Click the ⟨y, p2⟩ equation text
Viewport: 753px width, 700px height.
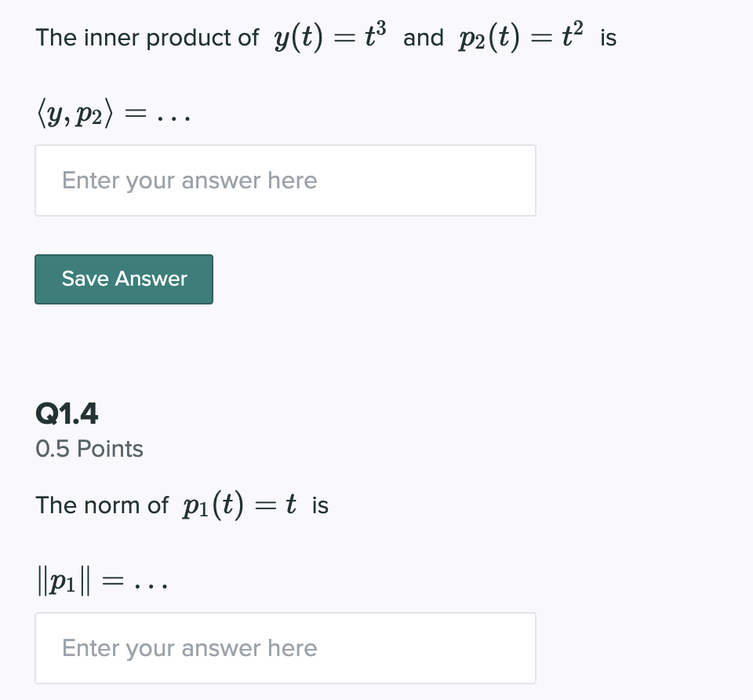pyautogui.click(x=113, y=111)
